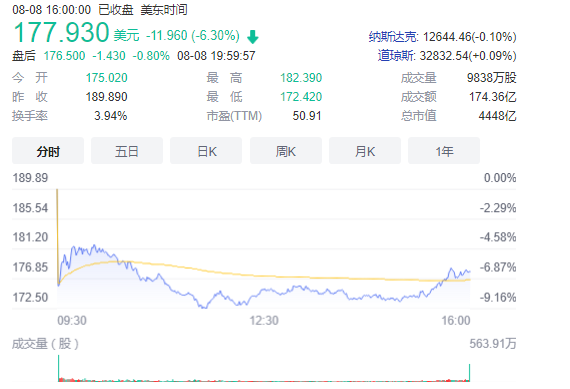Click the after-hours price 176.500

click(64, 56)
